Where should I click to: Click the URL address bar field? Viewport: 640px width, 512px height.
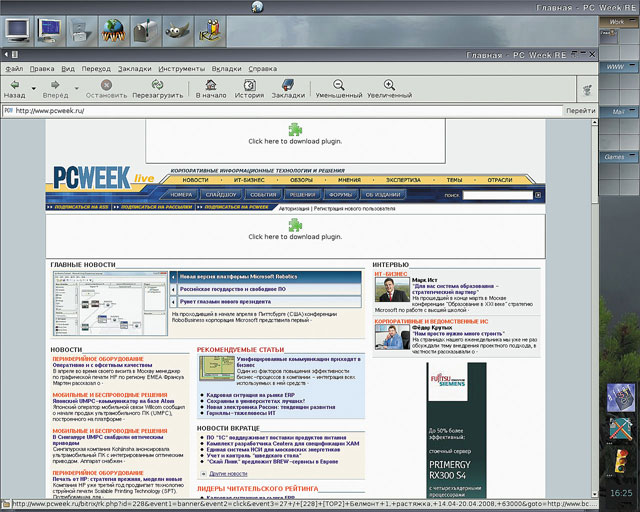pos(282,111)
